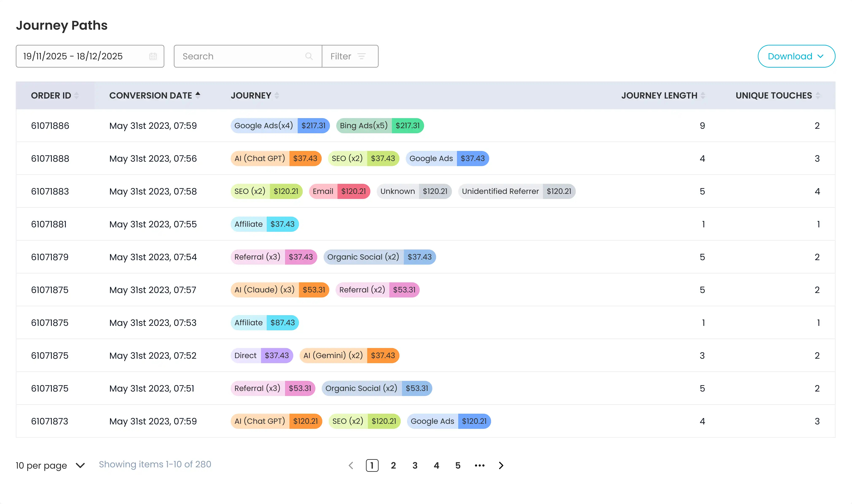
Task: Sort by Conversion Date column arrow
Action: (198, 95)
